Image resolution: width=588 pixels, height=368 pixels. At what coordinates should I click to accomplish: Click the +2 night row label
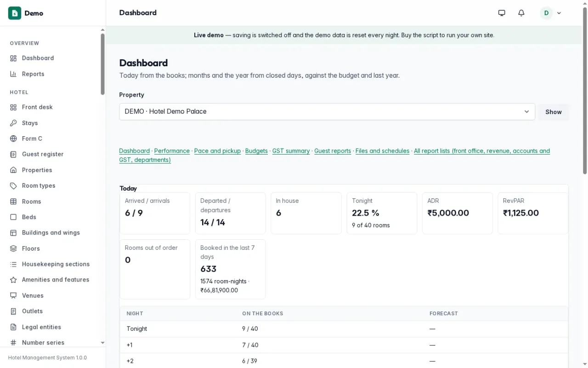tap(130, 361)
